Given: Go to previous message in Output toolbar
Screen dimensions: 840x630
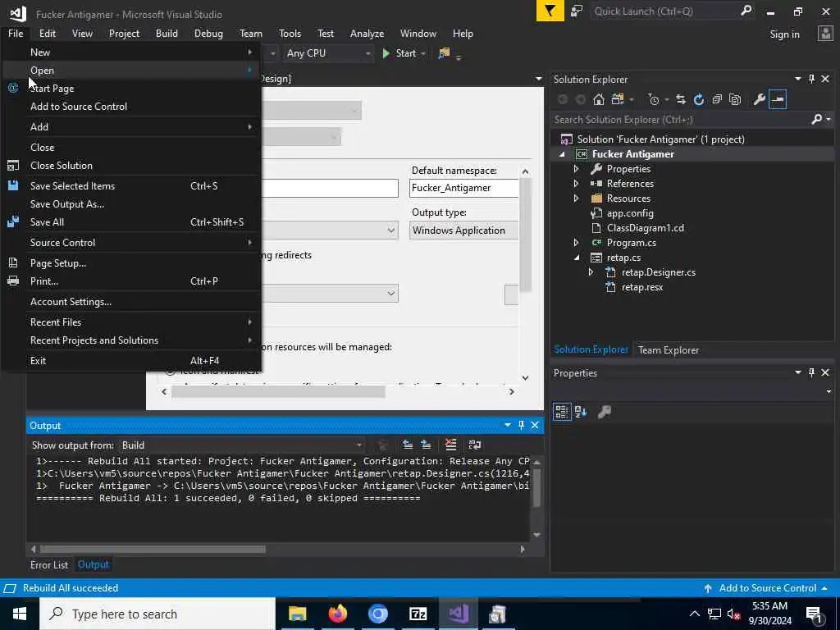Looking at the screenshot, I should click(408, 445).
